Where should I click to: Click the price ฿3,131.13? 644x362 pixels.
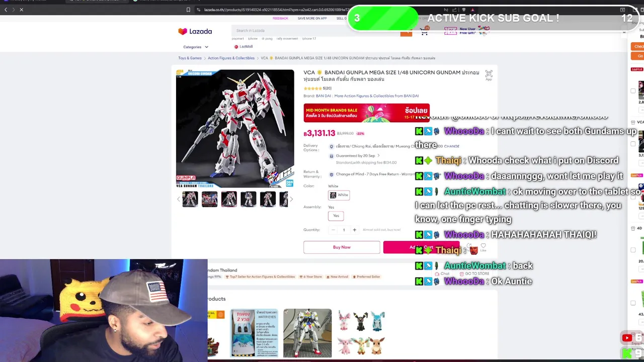(x=319, y=133)
